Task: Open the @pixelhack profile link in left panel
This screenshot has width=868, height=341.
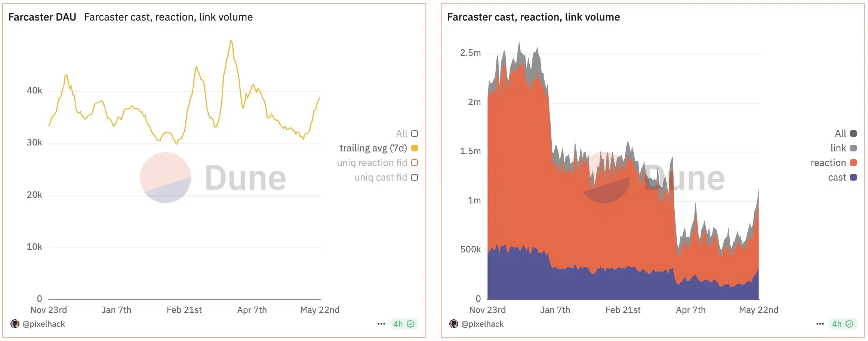Action: point(44,324)
